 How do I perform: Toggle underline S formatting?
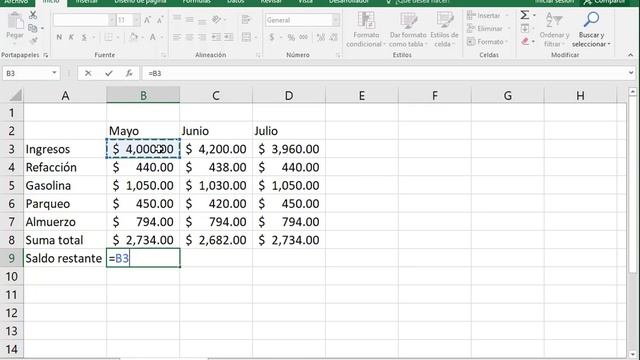(84, 38)
